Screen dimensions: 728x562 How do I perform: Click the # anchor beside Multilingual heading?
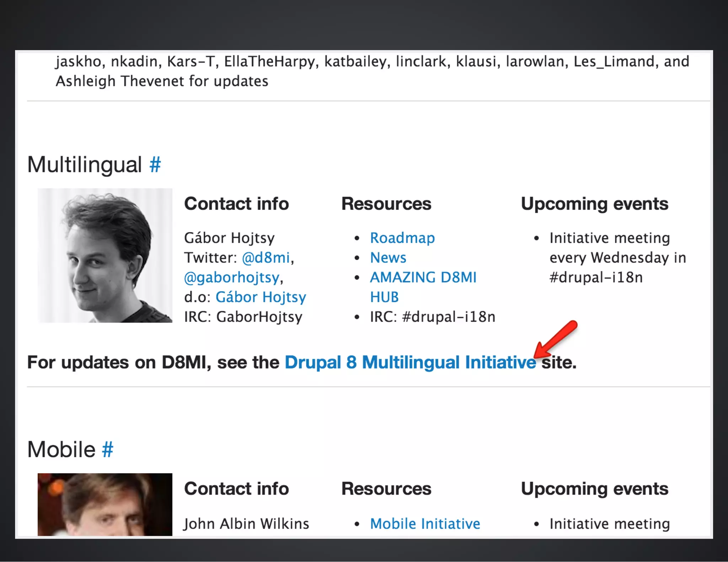(x=155, y=165)
